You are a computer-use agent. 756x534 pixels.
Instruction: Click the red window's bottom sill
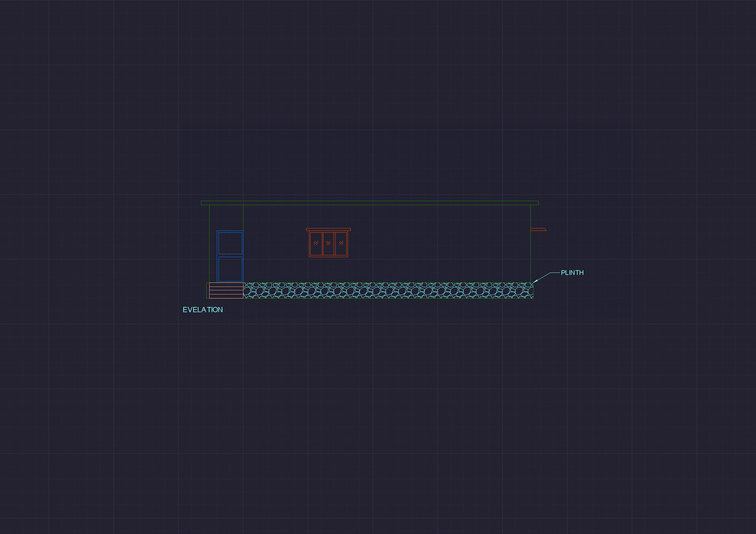(x=328, y=256)
